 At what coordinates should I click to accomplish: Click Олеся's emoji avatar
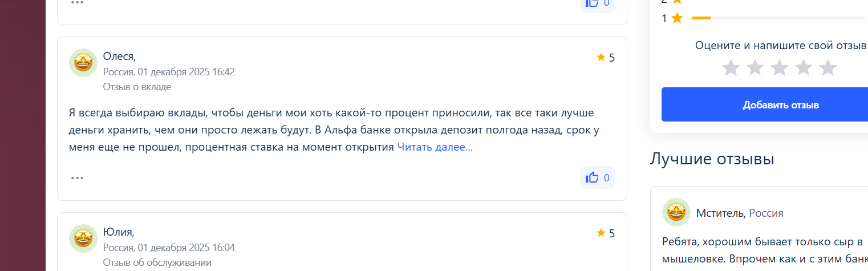click(83, 62)
